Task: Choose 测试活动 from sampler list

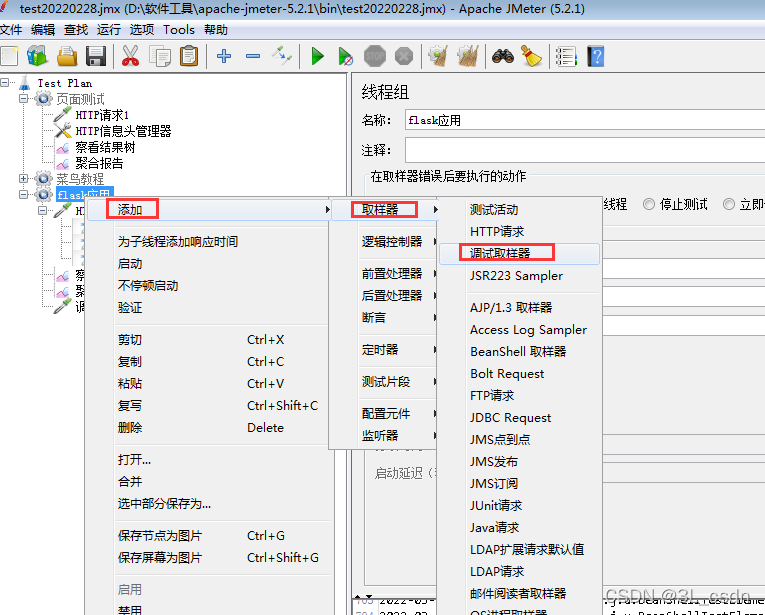Action: (x=520, y=210)
